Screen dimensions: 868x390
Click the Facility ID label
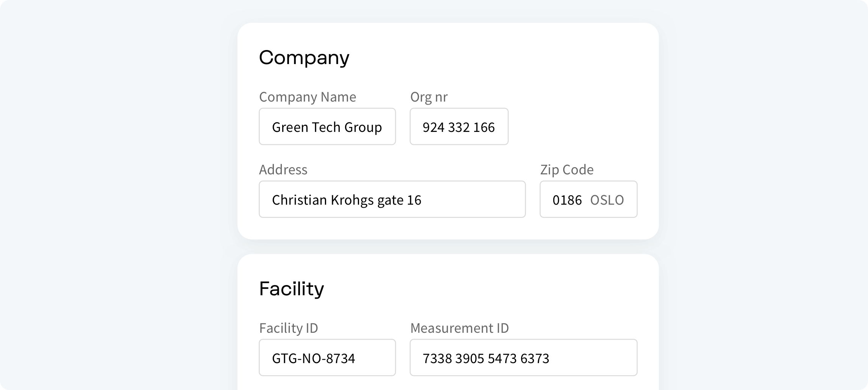[288, 328]
